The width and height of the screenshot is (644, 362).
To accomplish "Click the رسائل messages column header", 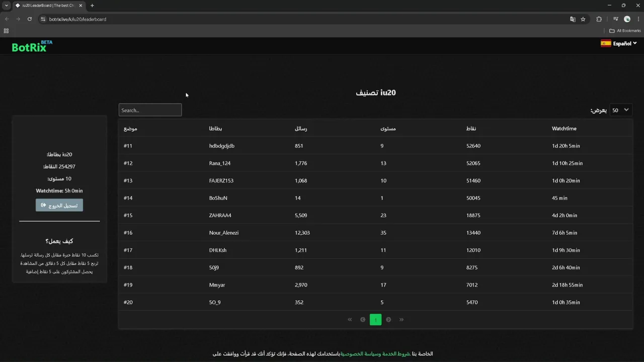I will click(301, 129).
